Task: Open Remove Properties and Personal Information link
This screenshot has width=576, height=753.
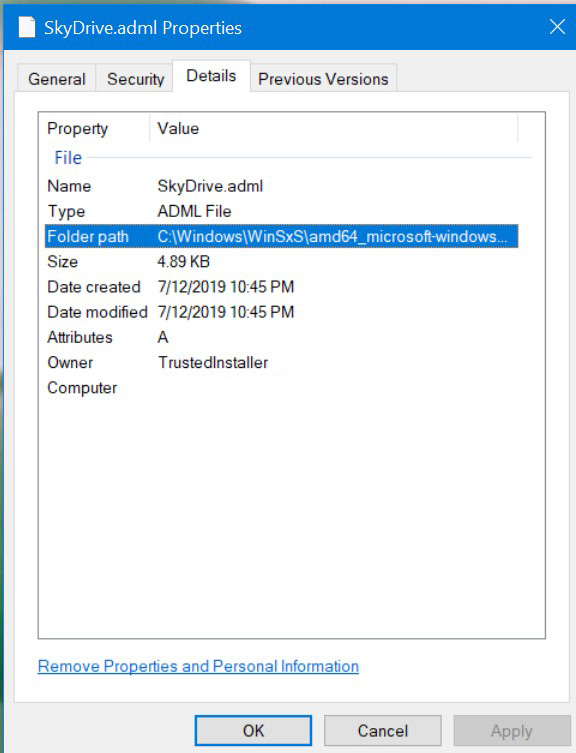Action: click(x=198, y=666)
